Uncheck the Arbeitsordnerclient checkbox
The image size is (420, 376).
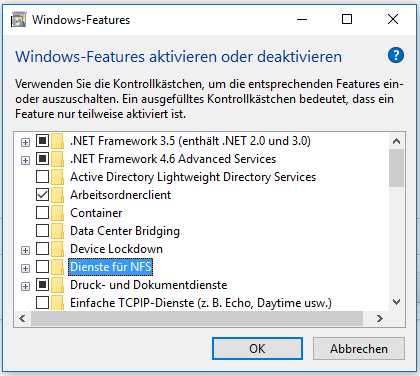pyautogui.click(x=42, y=195)
